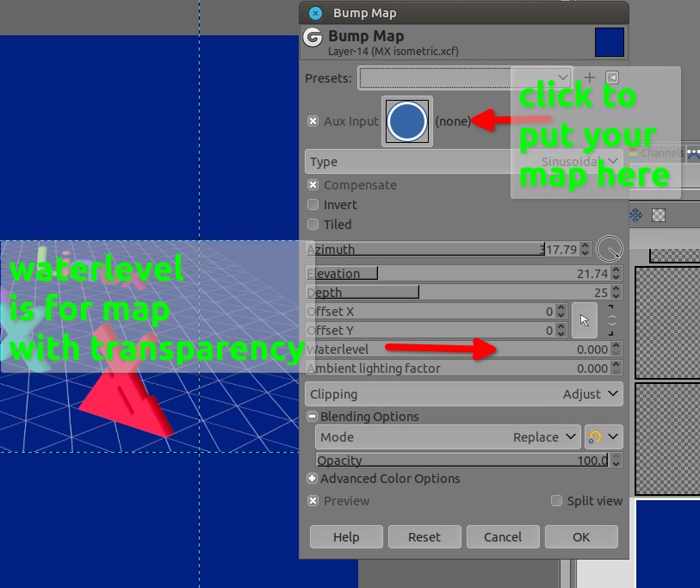Expand Advanced Color Options

313,479
